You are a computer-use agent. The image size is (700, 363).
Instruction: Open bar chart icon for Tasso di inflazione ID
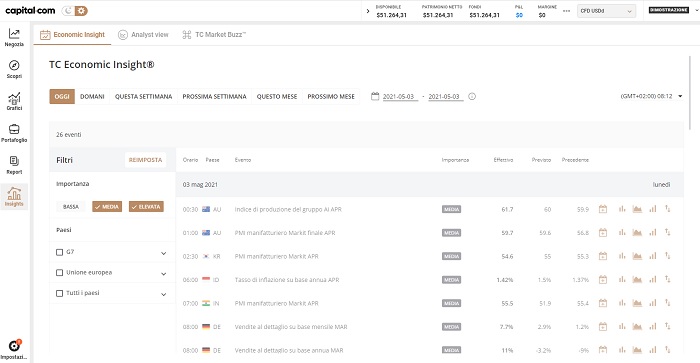click(622, 280)
